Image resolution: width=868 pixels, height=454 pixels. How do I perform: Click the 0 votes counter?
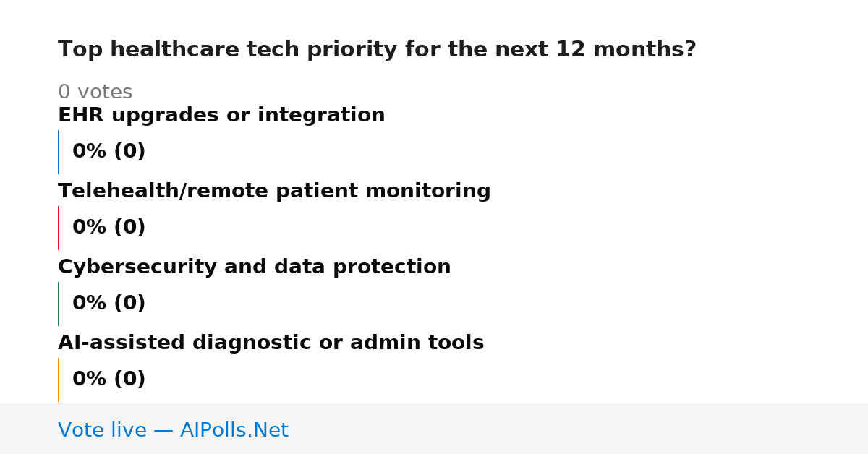click(95, 93)
